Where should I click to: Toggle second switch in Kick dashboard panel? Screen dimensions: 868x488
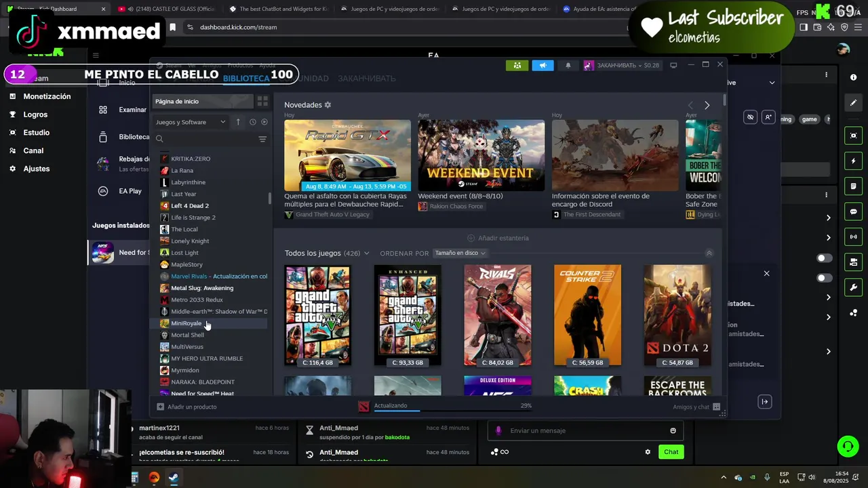click(825, 278)
